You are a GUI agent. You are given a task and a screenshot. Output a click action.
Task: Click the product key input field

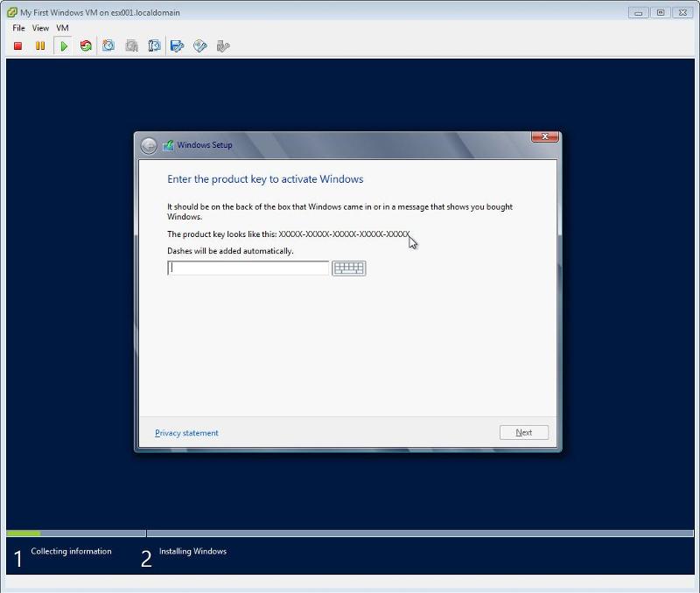[x=248, y=268]
